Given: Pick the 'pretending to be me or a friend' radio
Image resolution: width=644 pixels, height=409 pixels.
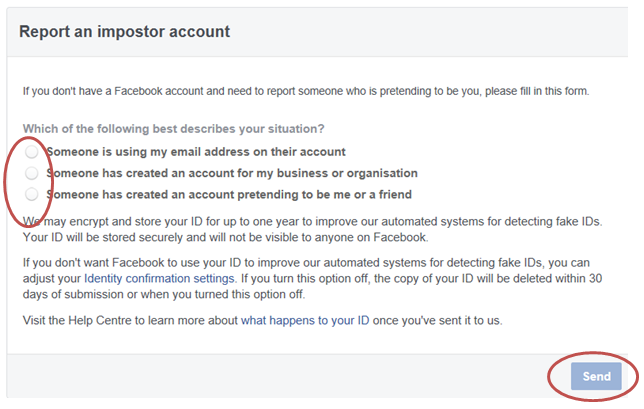Looking at the screenshot, I should pos(32,194).
